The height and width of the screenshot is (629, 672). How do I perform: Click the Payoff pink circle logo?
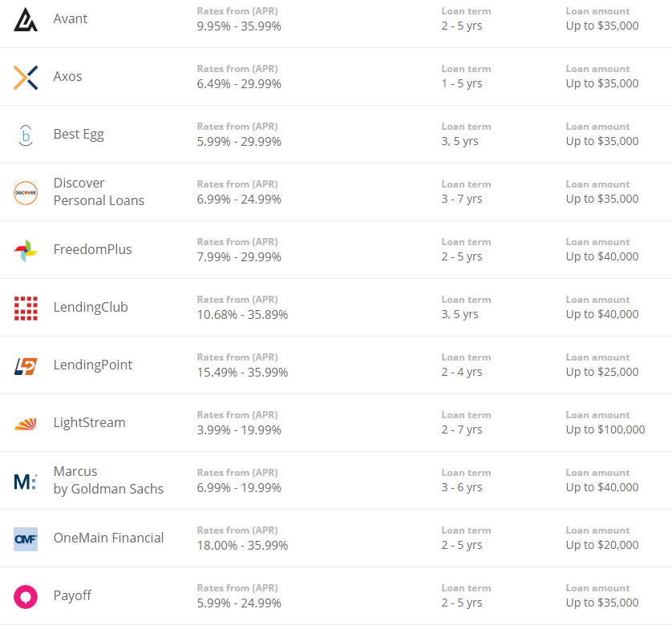coord(26,597)
